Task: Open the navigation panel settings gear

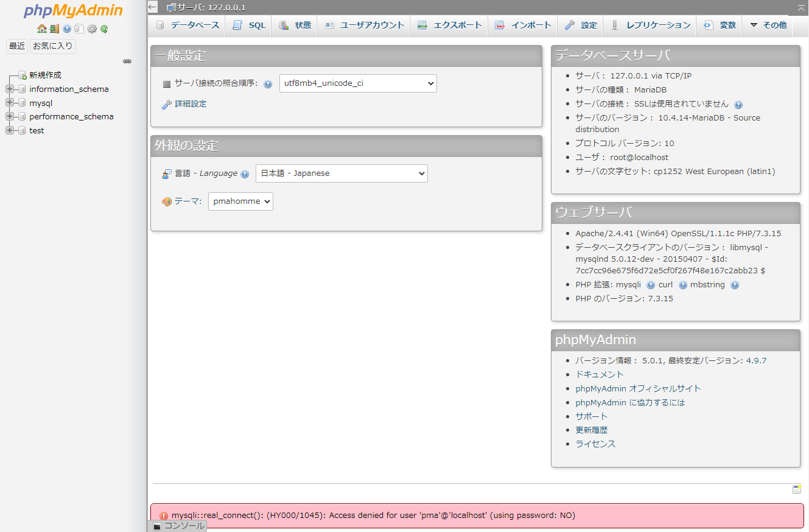Action: click(92, 29)
